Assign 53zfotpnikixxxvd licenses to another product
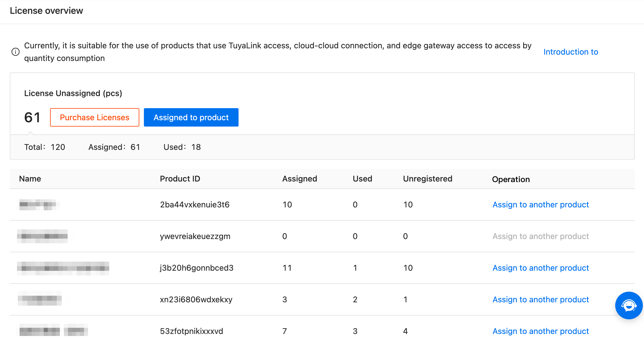Image resolution: width=644 pixels, height=340 pixels. click(x=540, y=331)
